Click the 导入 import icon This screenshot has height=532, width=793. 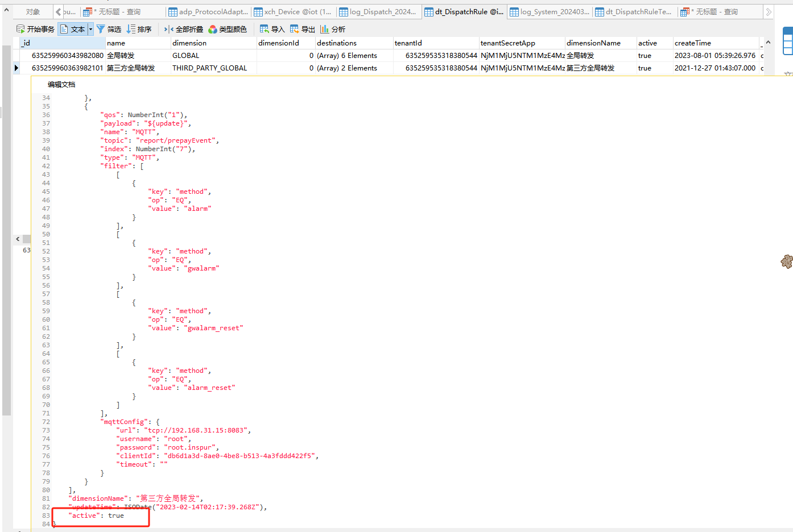265,29
